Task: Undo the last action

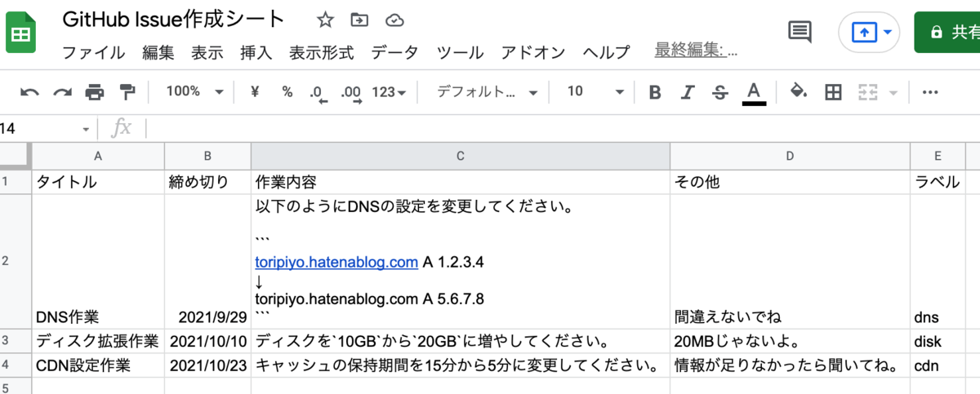Action: click(29, 92)
